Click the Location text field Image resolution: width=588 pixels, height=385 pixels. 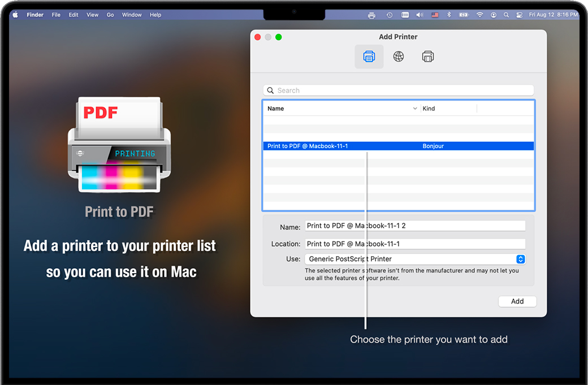[x=415, y=244]
